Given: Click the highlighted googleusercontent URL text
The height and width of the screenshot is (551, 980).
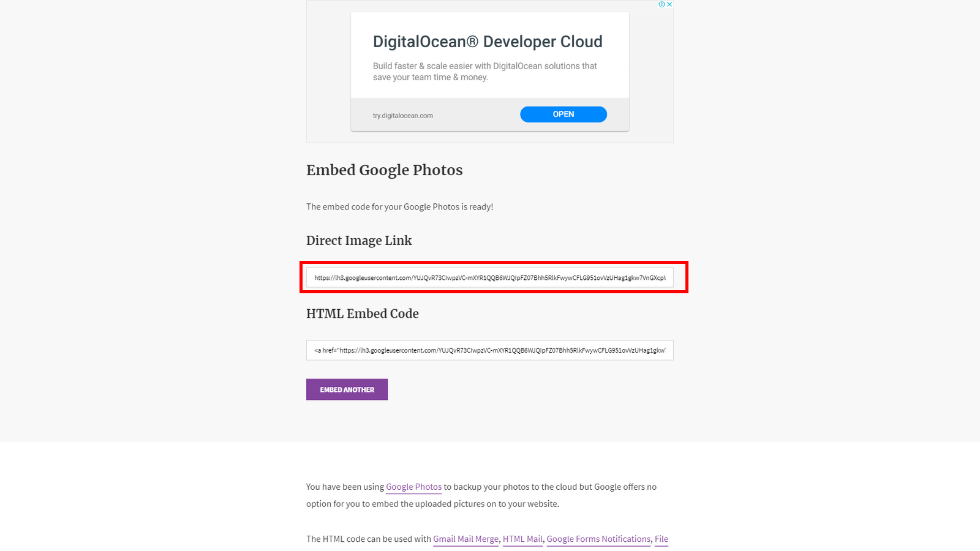Looking at the screenshot, I should pyautogui.click(x=489, y=277).
